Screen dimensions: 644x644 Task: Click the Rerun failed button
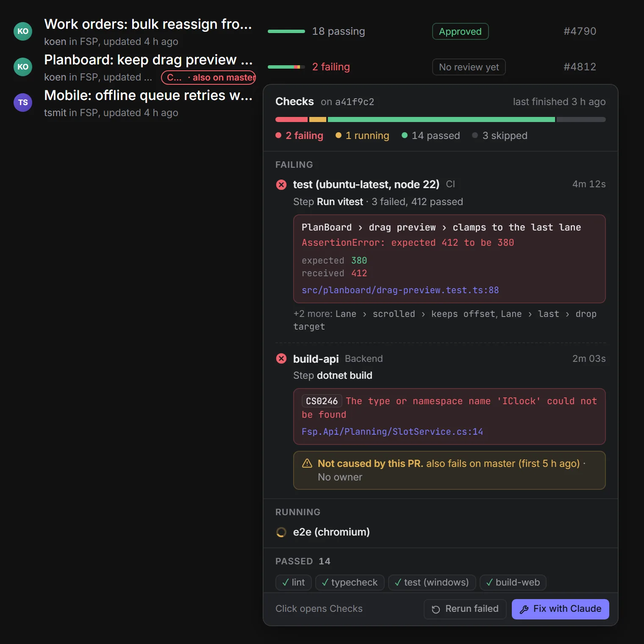point(465,609)
